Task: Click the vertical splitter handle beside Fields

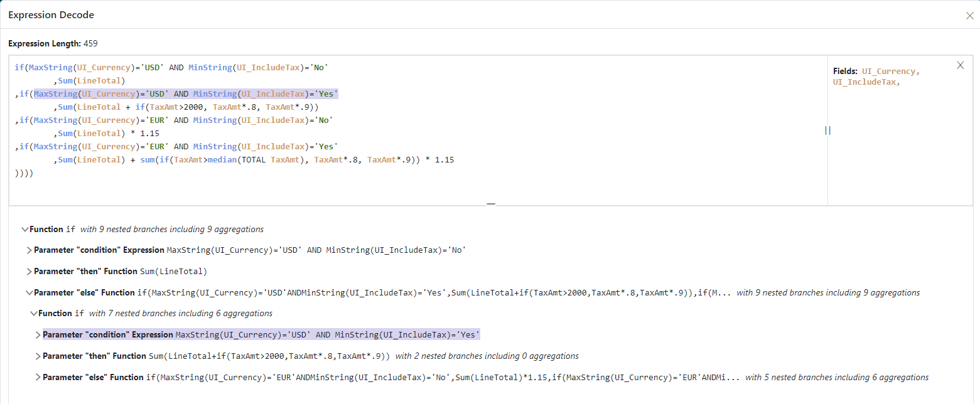Action: (827, 130)
